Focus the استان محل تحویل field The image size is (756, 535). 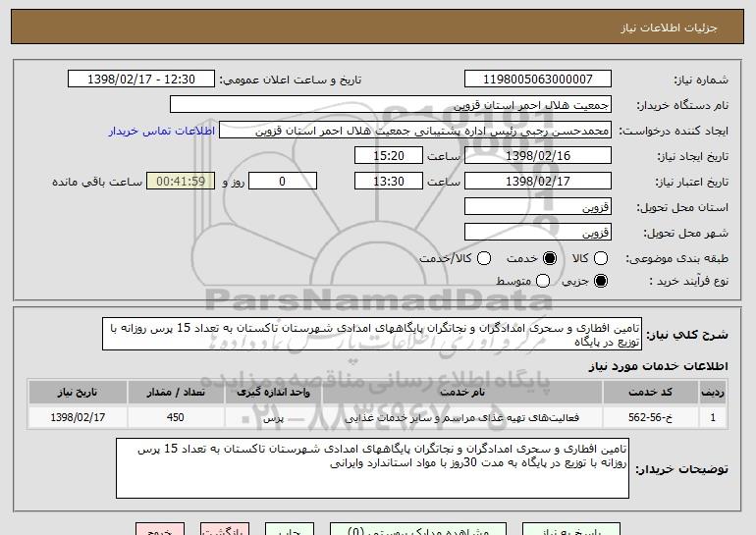point(536,207)
